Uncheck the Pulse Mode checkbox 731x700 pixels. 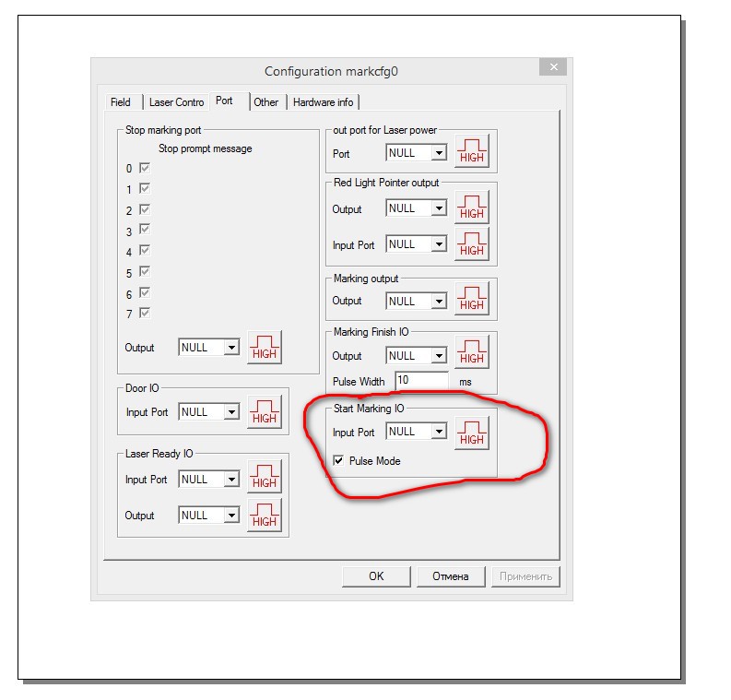(x=339, y=460)
